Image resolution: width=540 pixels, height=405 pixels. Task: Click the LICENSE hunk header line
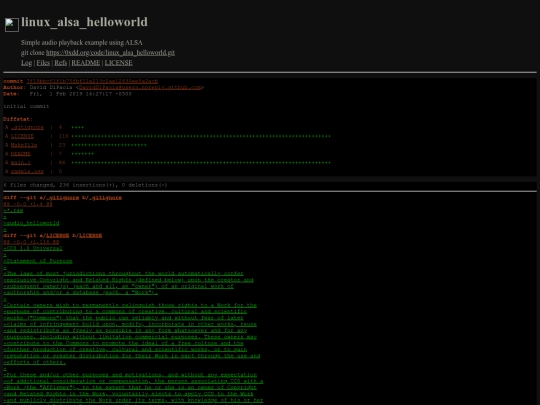pyautogui.click(x=31, y=242)
